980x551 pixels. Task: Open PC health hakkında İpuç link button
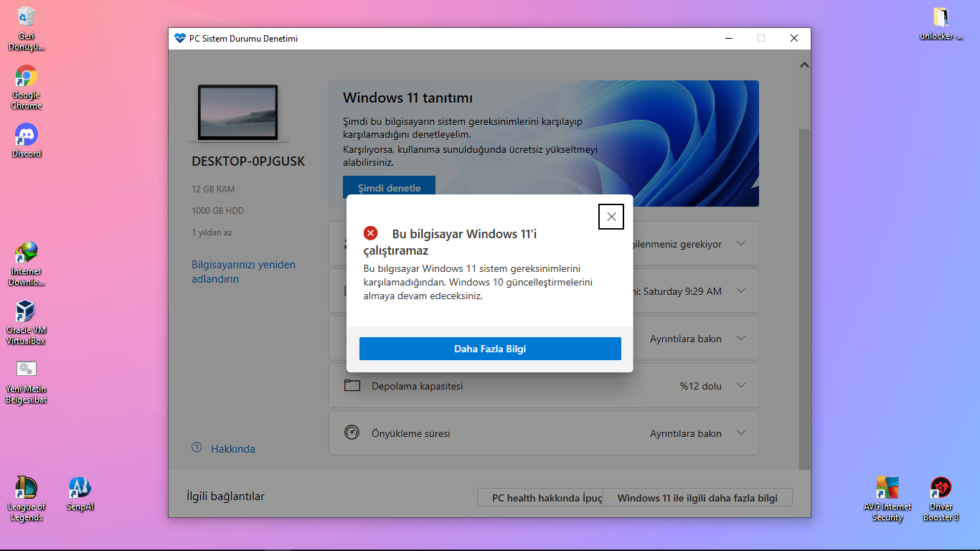540,498
